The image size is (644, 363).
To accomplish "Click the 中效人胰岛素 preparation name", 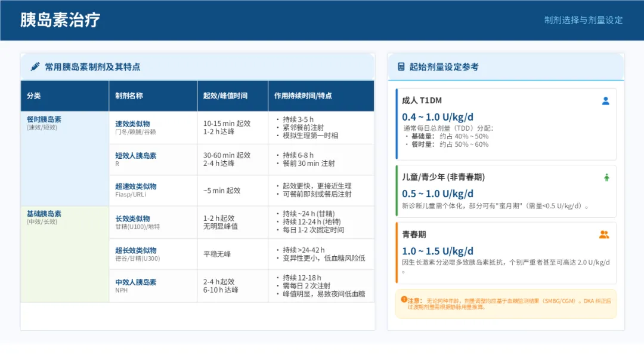I will [x=136, y=282].
